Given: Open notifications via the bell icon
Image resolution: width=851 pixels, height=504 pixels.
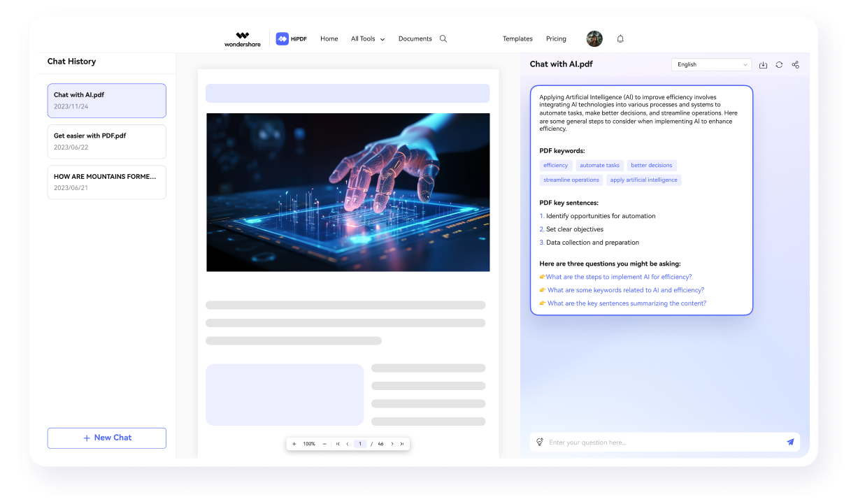Looking at the screenshot, I should [620, 38].
